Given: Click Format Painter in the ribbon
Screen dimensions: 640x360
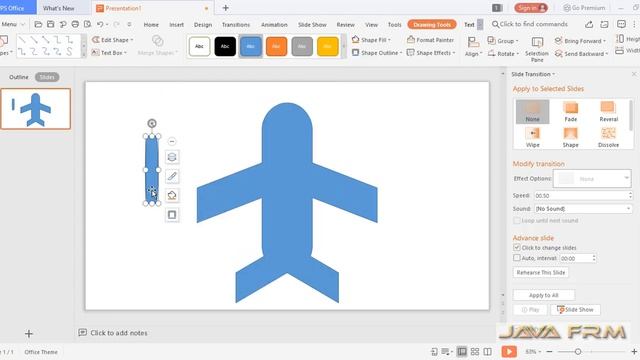Looking at the screenshot, I should coord(431,40).
